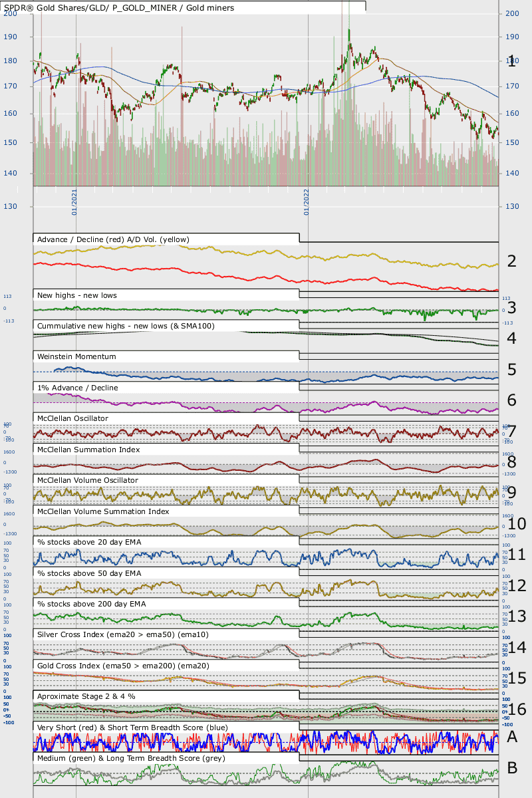Screen dimensions: 532x798
Task: Click the panel number 4 beside the cumulative chart
Action: (511, 338)
